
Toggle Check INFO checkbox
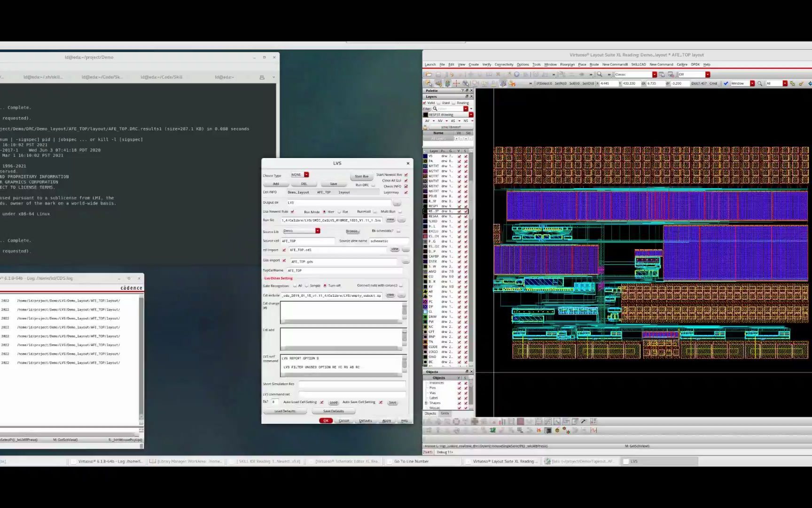pos(406,186)
